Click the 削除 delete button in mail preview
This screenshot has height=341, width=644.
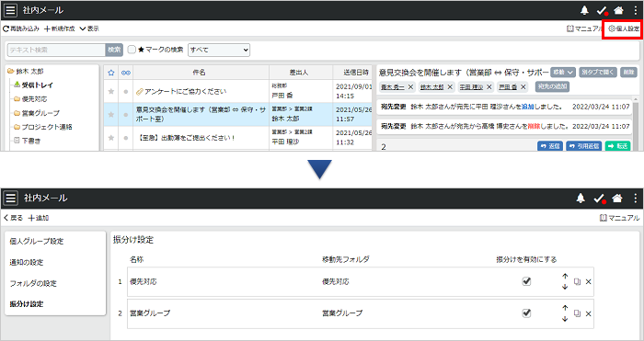pyautogui.click(x=628, y=73)
